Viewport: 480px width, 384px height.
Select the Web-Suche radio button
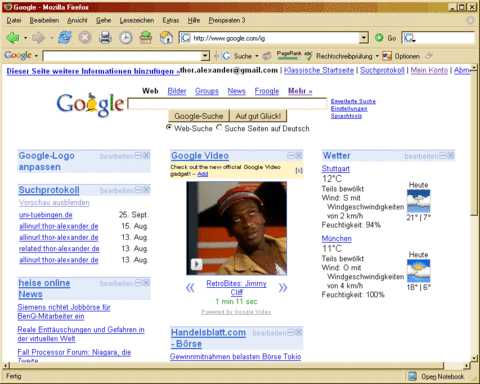coord(169,128)
